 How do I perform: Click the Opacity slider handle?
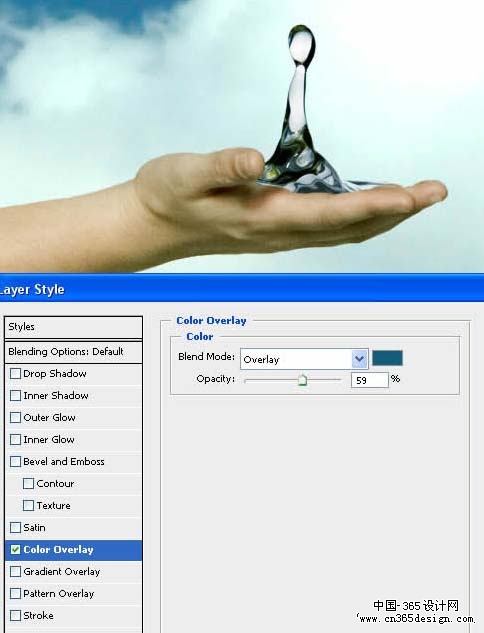(302, 380)
